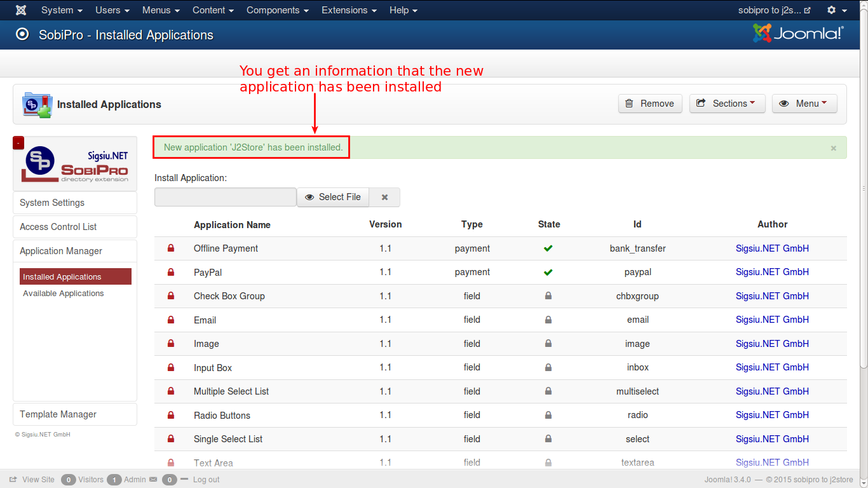This screenshot has height=488, width=868.
Task: Click the Installed Applications header icon
Action: click(37, 104)
